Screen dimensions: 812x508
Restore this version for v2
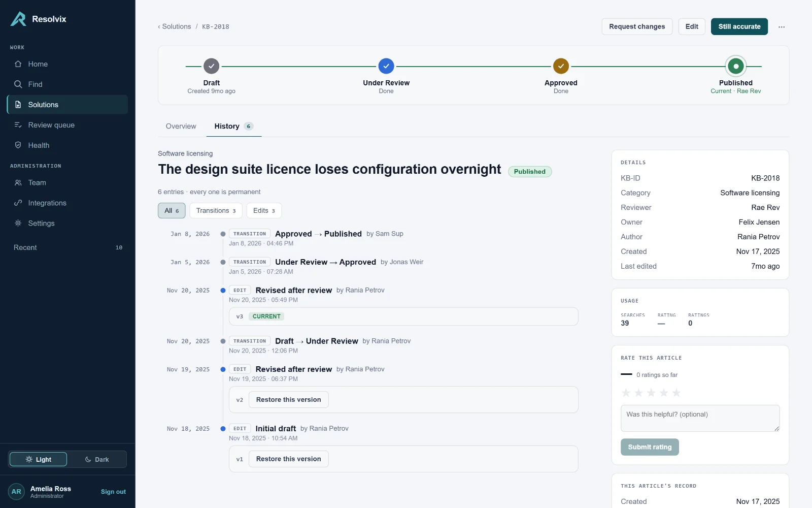point(289,400)
